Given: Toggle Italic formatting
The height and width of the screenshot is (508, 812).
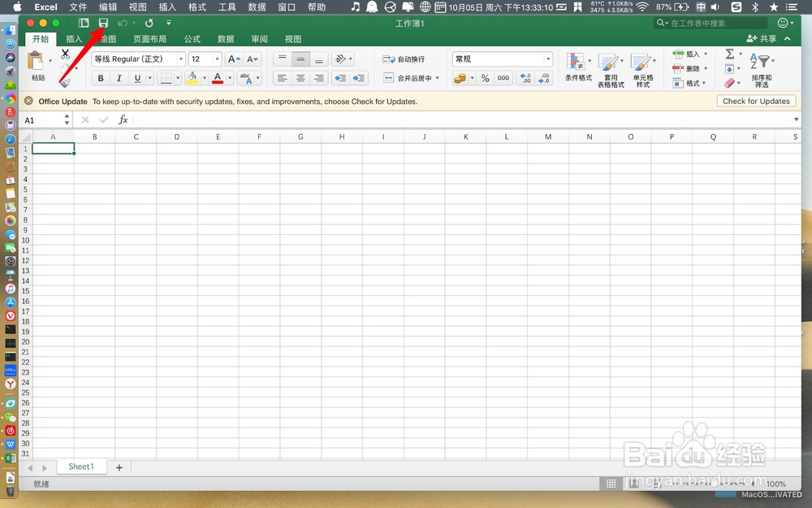Looking at the screenshot, I should tap(119, 78).
